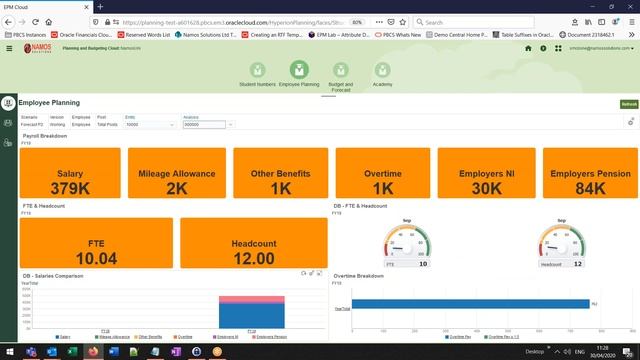Go to the Oracle EPM home icon
This screenshot has width=640, height=360.
528,48
